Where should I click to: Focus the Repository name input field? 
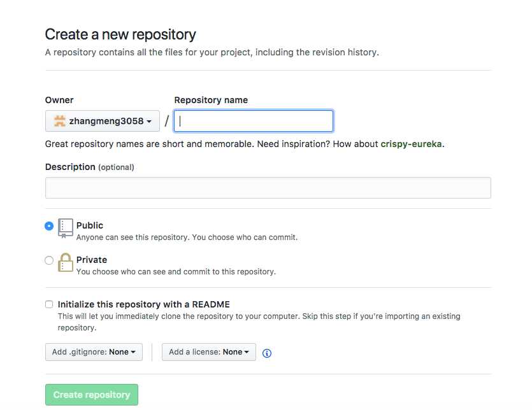tap(254, 121)
